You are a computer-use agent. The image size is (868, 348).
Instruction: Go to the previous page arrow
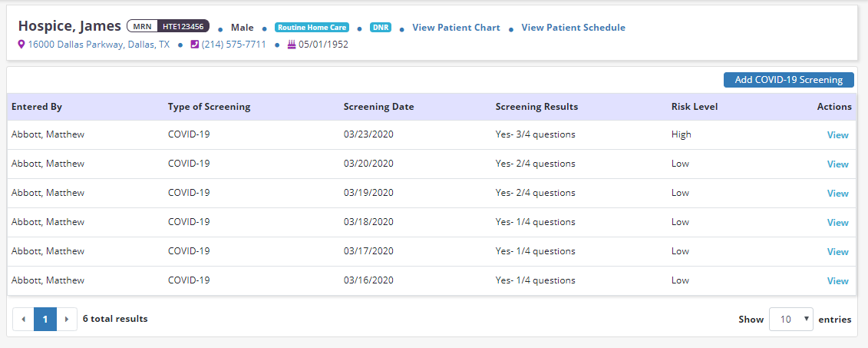(x=23, y=319)
